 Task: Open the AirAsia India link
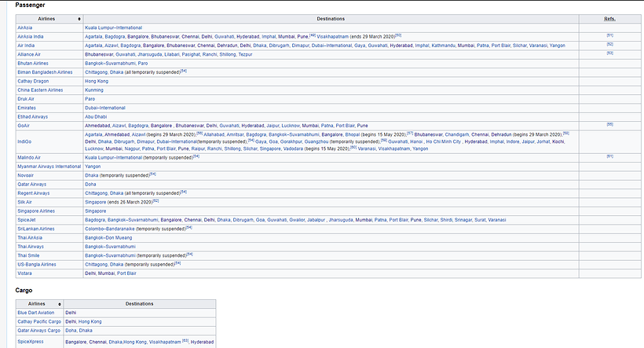[x=31, y=37]
